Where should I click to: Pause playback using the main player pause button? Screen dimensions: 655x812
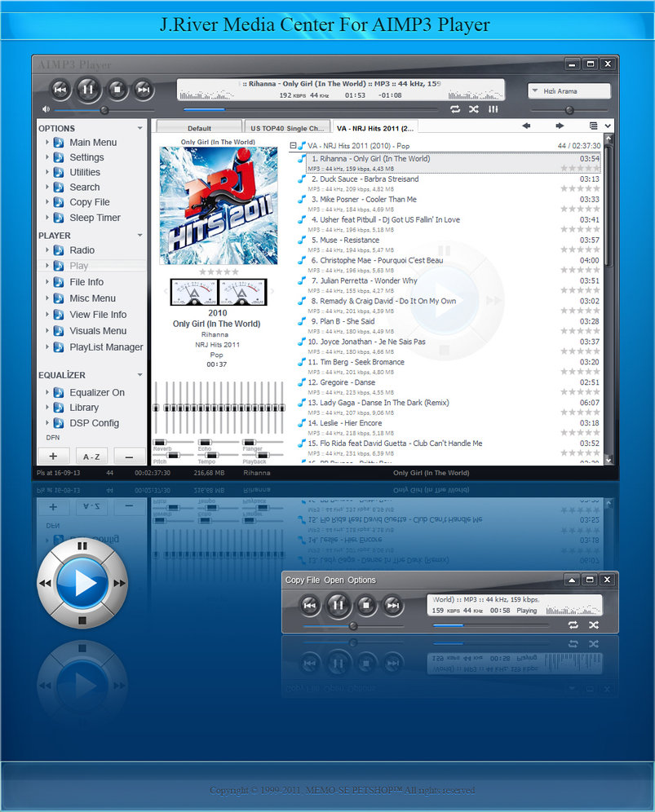[x=88, y=90]
